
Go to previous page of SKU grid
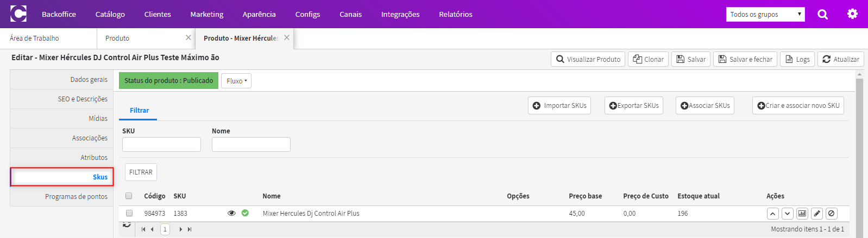pos(152,229)
